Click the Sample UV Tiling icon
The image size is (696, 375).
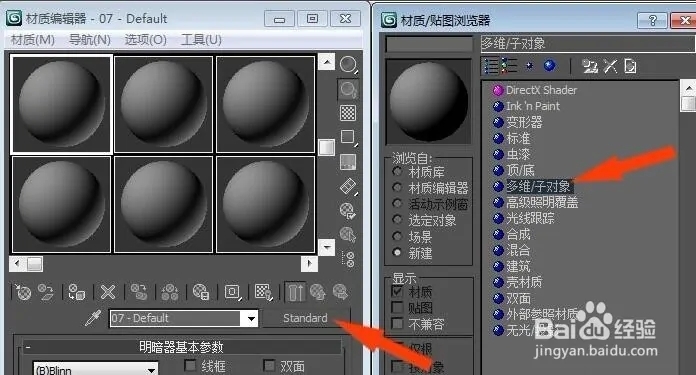click(348, 137)
